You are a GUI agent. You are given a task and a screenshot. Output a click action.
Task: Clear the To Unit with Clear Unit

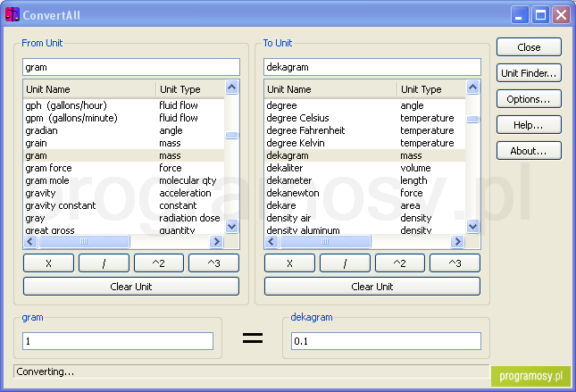tap(372, 287)
